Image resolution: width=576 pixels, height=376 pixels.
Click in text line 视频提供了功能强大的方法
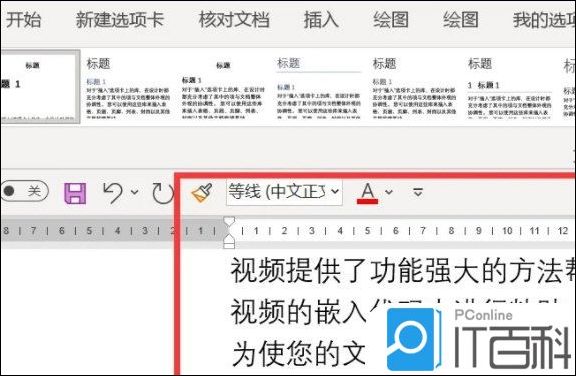click(x=403, y=271)
